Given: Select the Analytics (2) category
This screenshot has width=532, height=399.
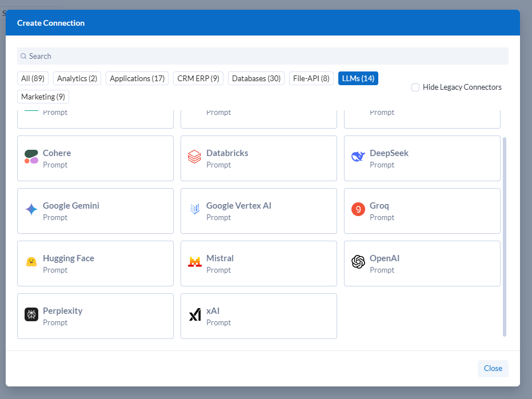Looking at the screenshot, I should 77,78.
